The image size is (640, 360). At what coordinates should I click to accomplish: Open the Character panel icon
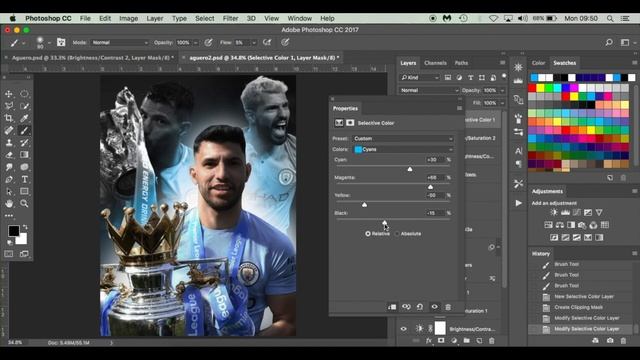point(518,151)
